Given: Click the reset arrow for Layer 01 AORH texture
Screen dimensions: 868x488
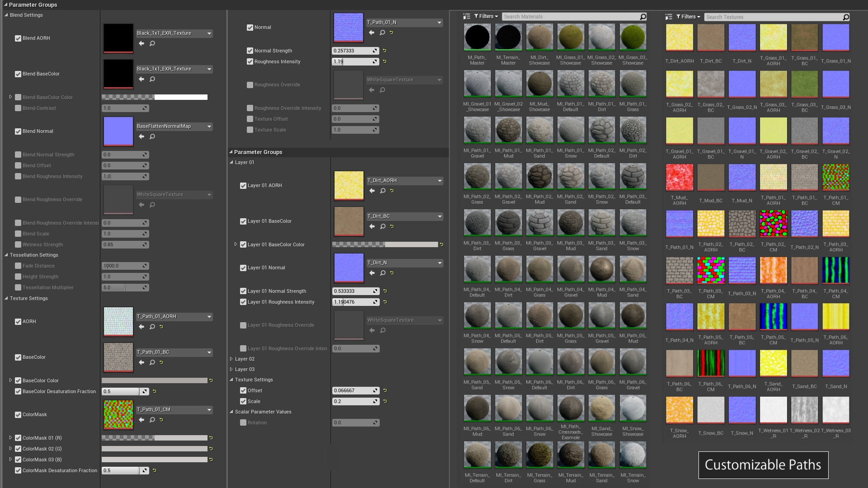Looking at the screenshot, I should pos(392,191).
